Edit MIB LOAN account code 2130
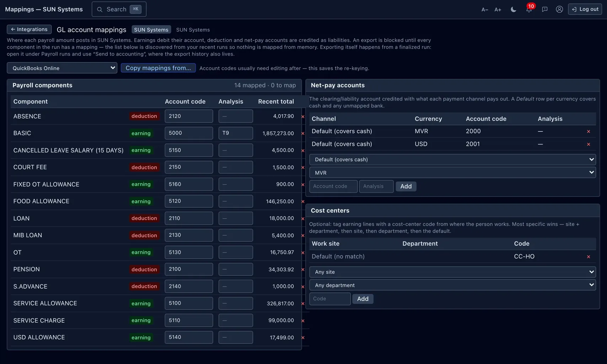The width and height of the screenshot is (607, 364). [x=189, y=235]
